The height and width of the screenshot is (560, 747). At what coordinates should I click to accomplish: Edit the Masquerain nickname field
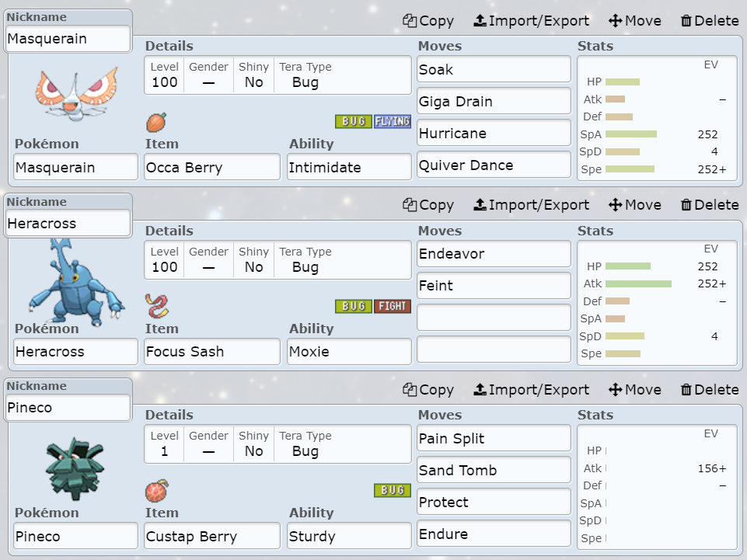point(68,39)
